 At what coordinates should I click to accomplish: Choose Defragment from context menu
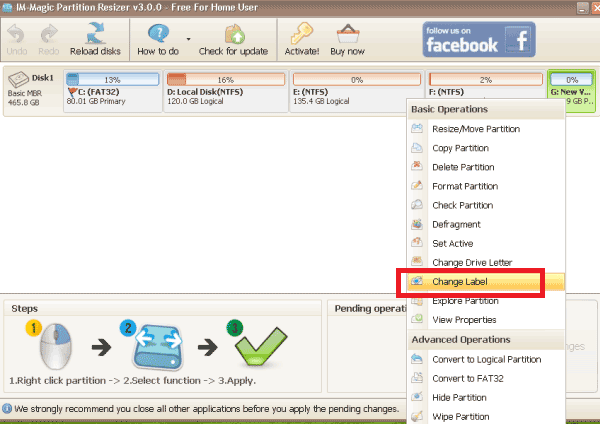pyautogui.click(x=486, y=225)
